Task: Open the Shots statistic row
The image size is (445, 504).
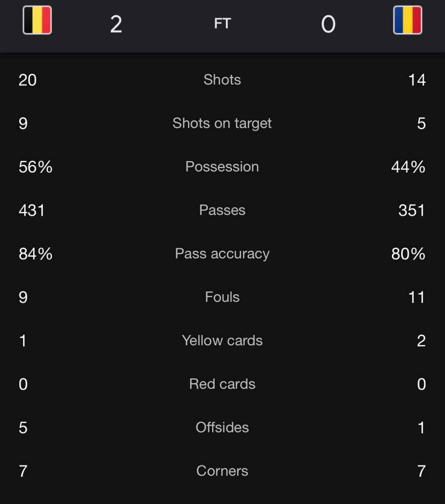Action: pos(222,80)
